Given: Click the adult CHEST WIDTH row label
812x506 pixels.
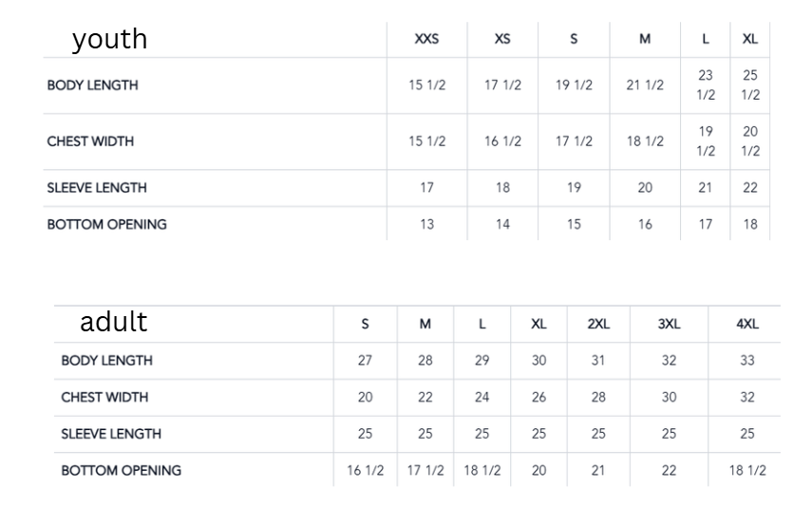Looking at the screenshot, I should pos(104,397).
